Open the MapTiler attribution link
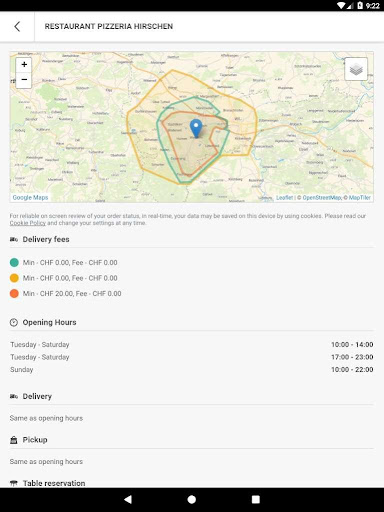Image resolution: width=384 pixels, height=512 pixels. (360, 198)
